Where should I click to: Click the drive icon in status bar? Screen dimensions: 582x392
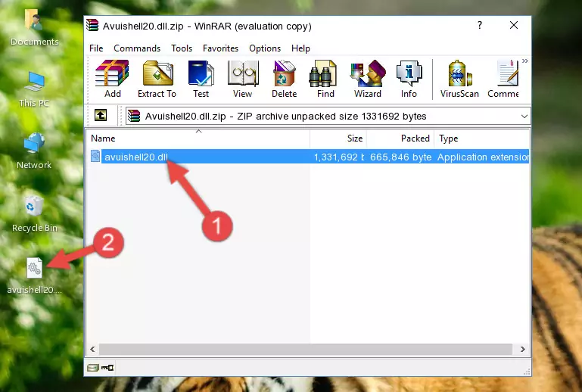92,368
